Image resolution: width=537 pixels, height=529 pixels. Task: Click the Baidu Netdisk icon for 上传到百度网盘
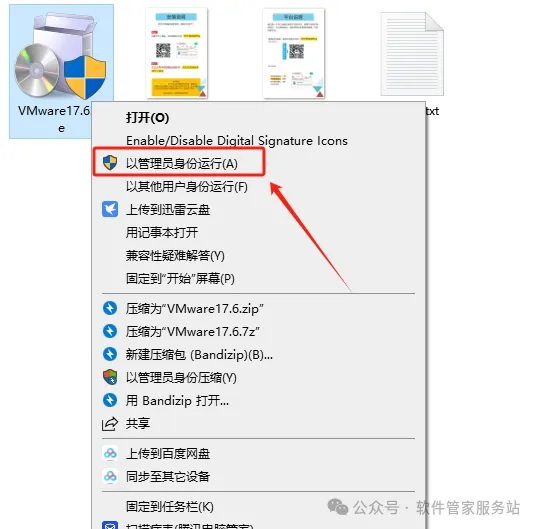[110, 453]
